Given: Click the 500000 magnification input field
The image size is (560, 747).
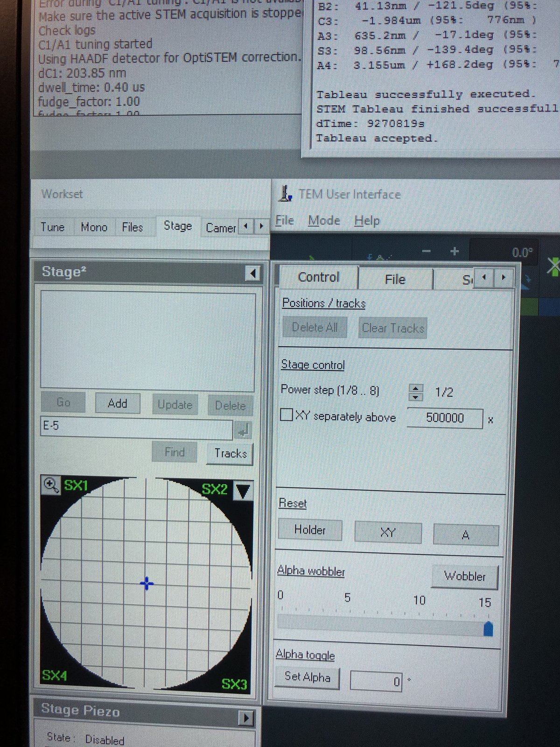Looking at the screenshot, I should coord(445,418).
